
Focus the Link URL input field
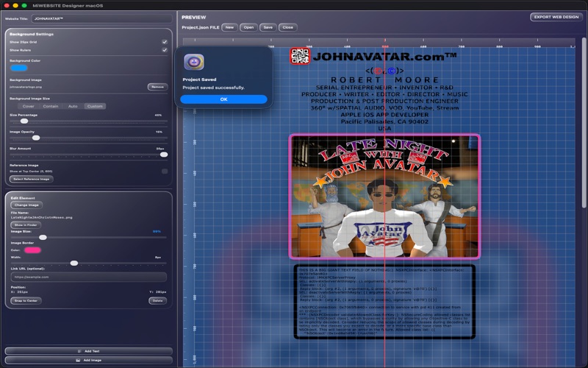(x=88, y=277)
